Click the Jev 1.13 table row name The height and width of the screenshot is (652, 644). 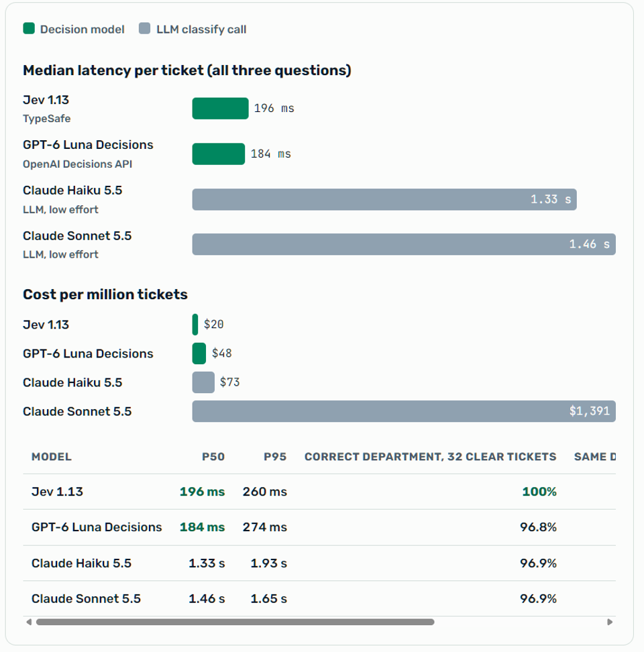[58, 492]
